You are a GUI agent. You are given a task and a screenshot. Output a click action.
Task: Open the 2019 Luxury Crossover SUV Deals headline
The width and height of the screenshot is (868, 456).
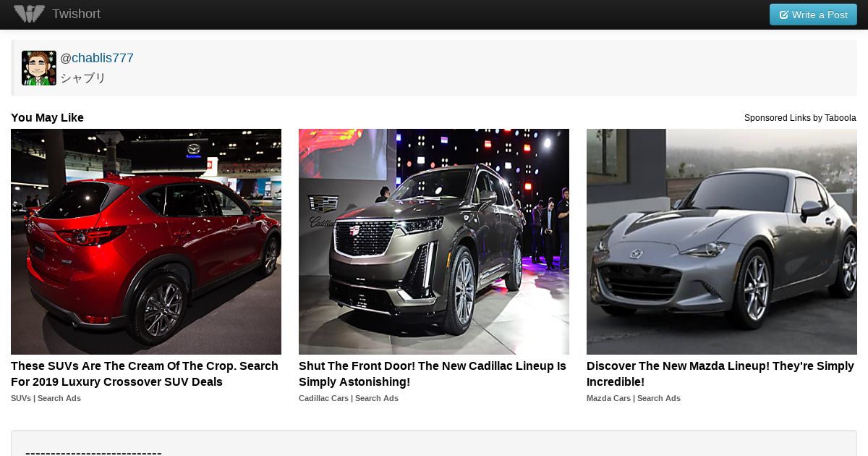point(145,374)
